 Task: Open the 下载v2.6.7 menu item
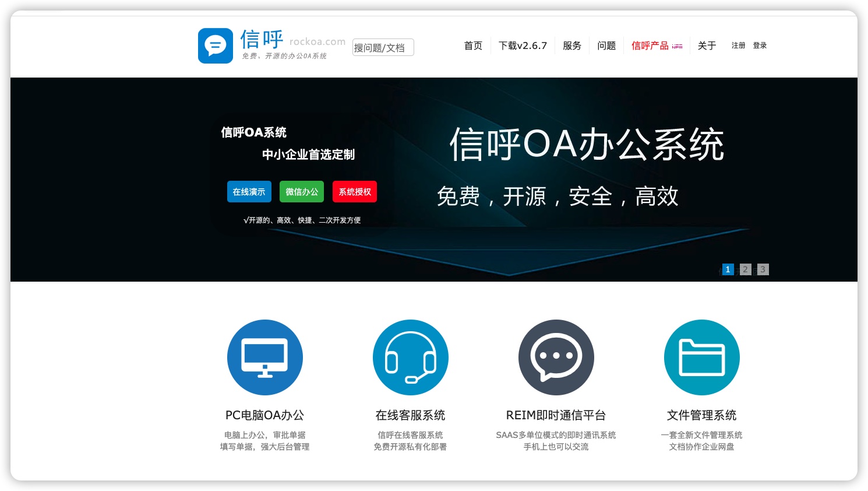pos(523,45)
